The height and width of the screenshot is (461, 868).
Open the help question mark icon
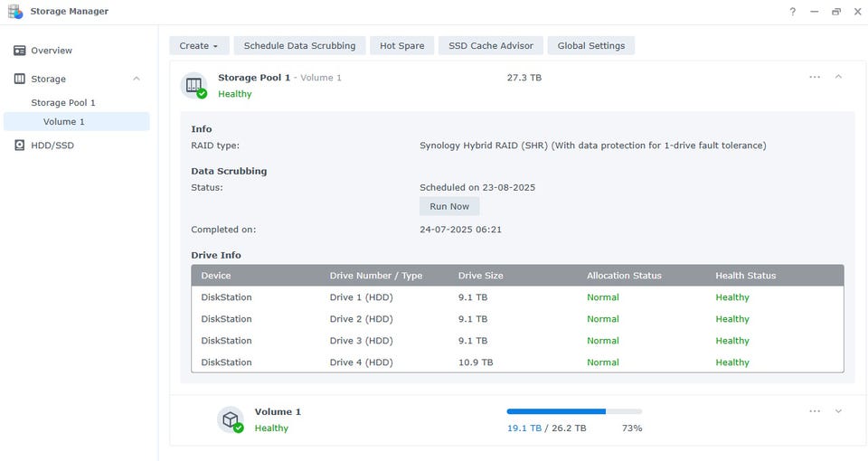point(793,12)
